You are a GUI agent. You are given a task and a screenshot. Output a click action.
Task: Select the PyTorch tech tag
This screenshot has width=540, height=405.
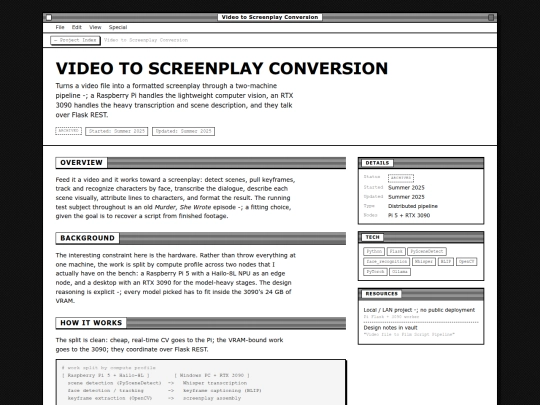(375, 272)
